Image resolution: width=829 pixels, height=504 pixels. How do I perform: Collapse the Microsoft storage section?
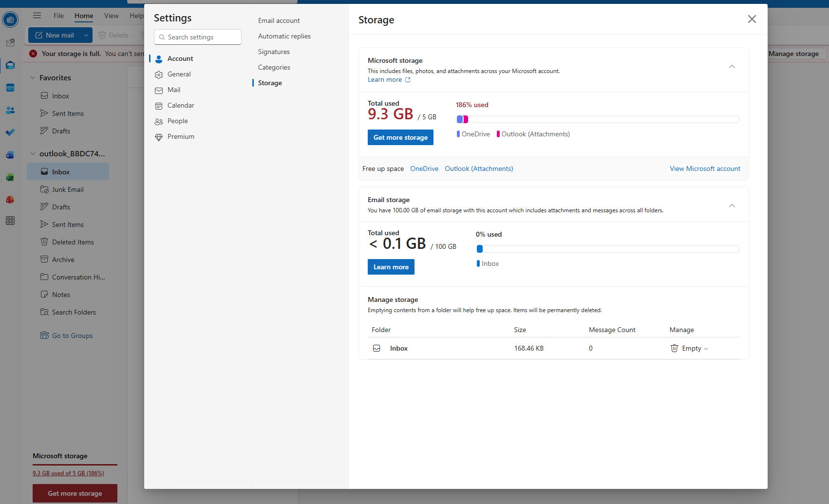pos(732,66)
